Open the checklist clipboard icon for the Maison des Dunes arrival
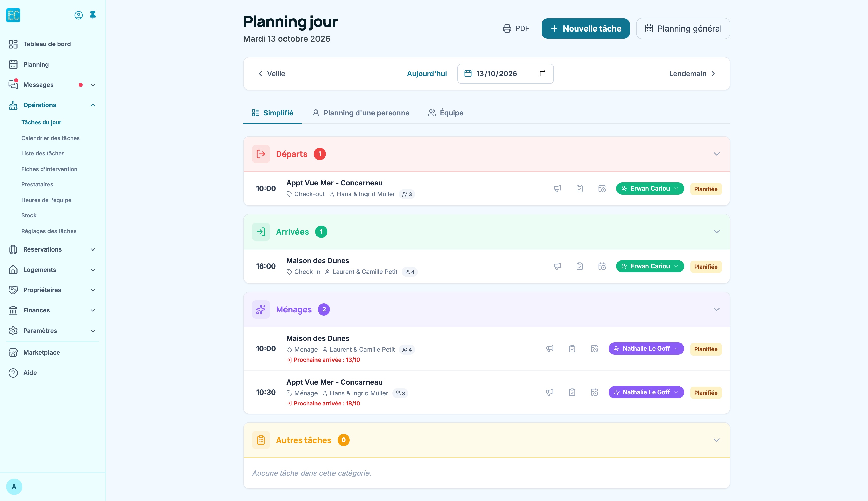Viewport: 868px width, 501px height. [x=580, y=266]
